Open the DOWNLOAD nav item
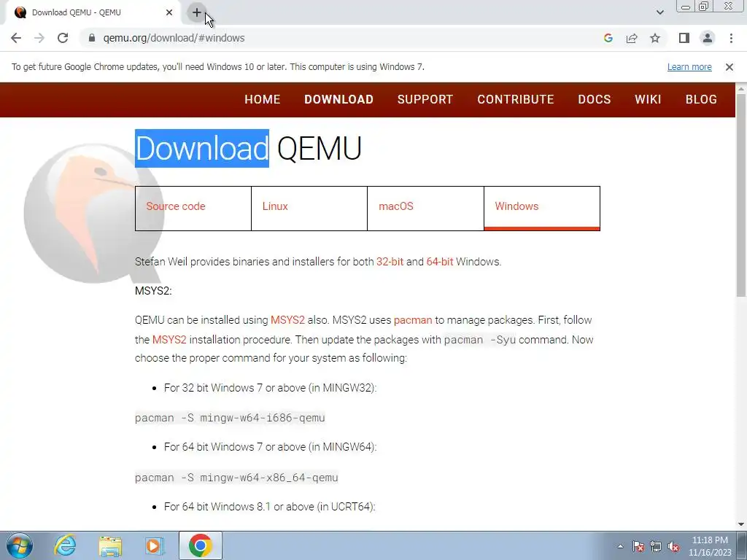Screen dimensions: 747x560 pos(338,99)
